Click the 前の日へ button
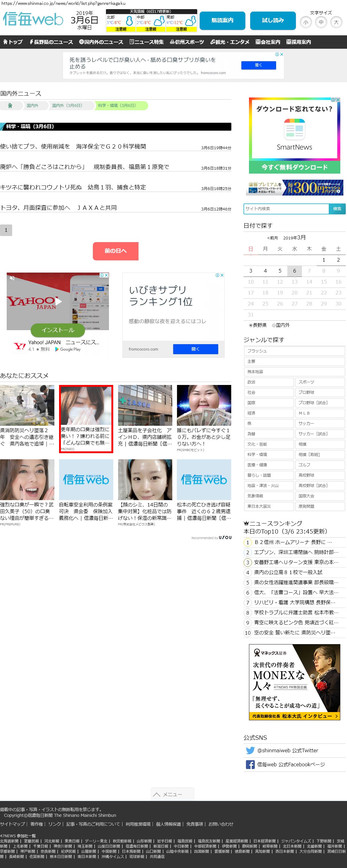 point(116,251)
